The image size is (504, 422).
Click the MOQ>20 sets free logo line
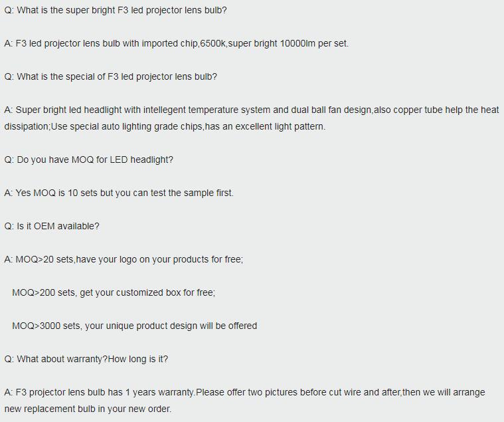124,260
